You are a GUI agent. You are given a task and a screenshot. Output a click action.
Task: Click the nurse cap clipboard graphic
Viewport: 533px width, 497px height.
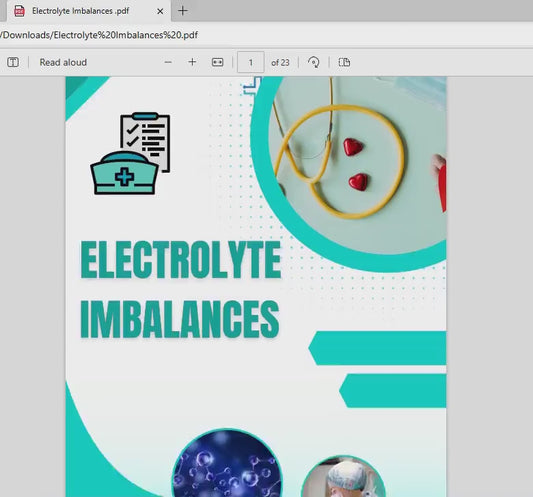pos(130,153)
